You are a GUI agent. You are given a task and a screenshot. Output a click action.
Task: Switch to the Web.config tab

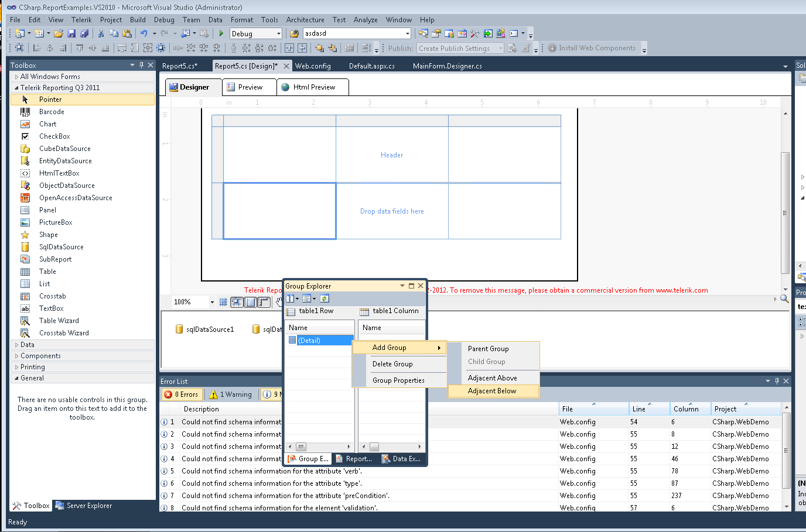313,66
